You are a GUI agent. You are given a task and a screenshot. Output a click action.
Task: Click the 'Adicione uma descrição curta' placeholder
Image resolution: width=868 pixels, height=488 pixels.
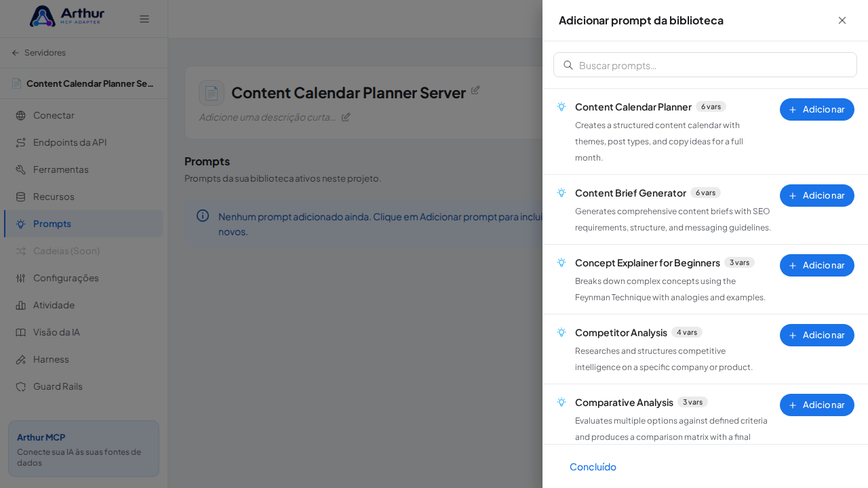tap(267, 117)
